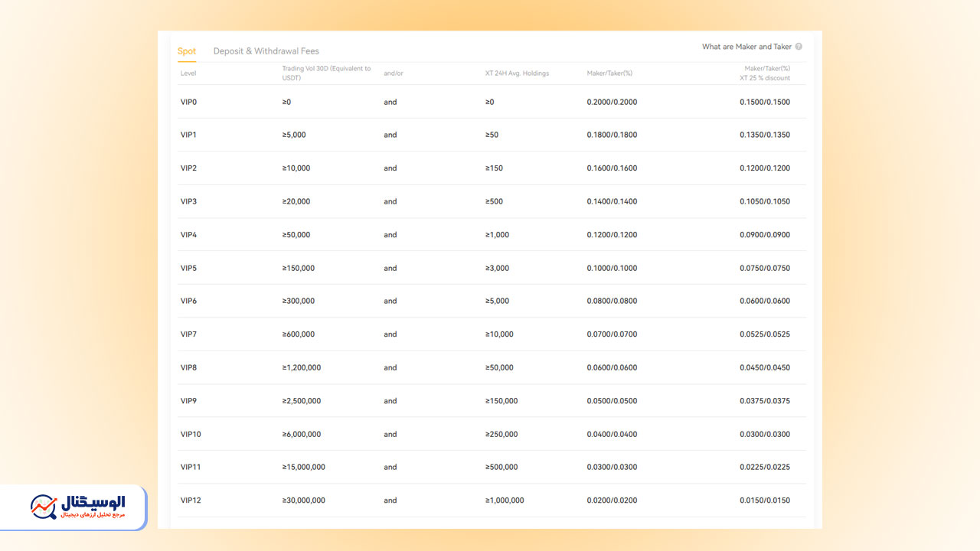Click the ≥20,000 trading volume value
The height and width of the screenshot is (551, 980).
click(296, 201)
